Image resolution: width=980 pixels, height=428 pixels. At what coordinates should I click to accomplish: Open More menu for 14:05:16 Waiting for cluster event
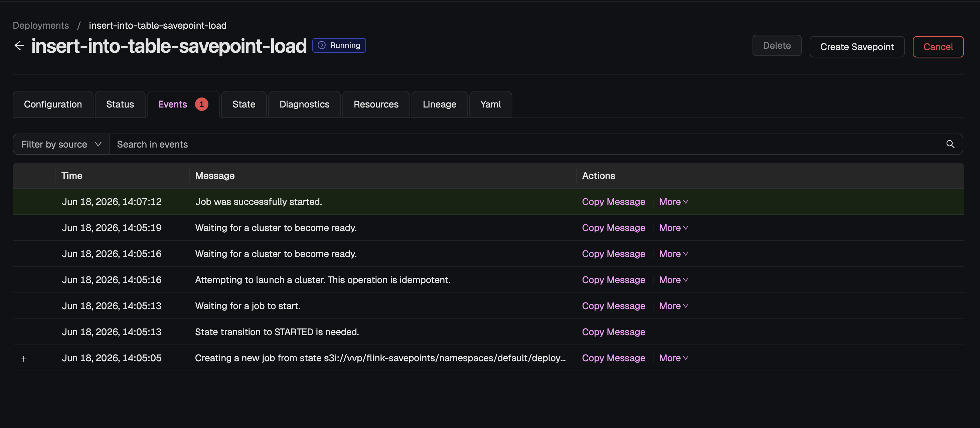674,254
